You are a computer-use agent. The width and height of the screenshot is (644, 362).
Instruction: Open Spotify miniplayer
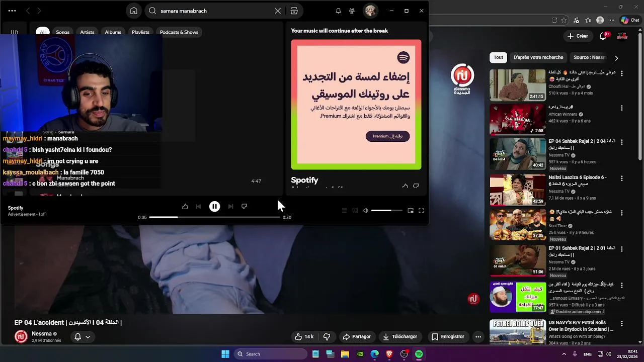[x=411, y=211]
